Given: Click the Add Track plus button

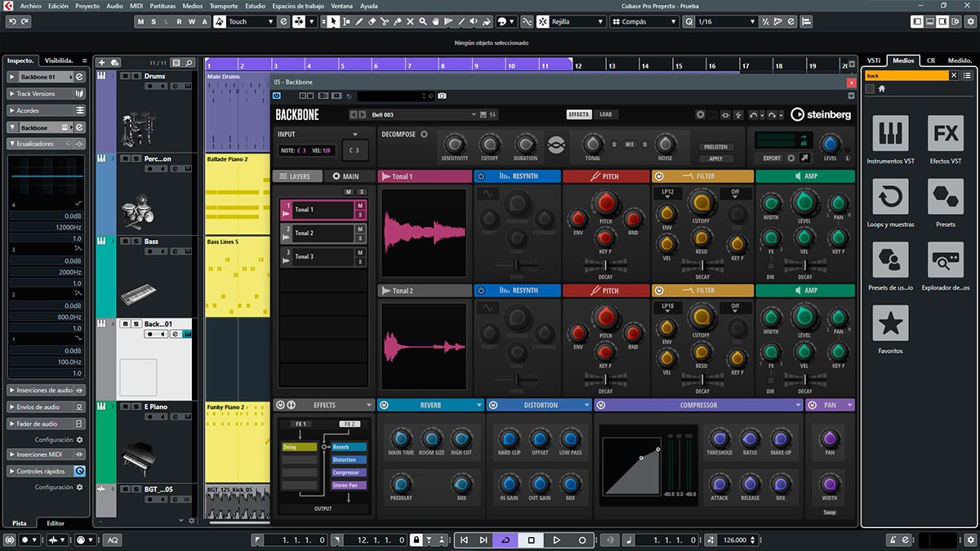Looking at the screenshot, I should coord(101,62).
